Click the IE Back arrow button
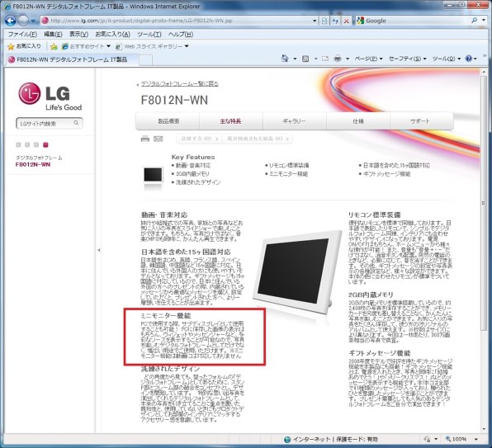 click(x=11, y=21)
